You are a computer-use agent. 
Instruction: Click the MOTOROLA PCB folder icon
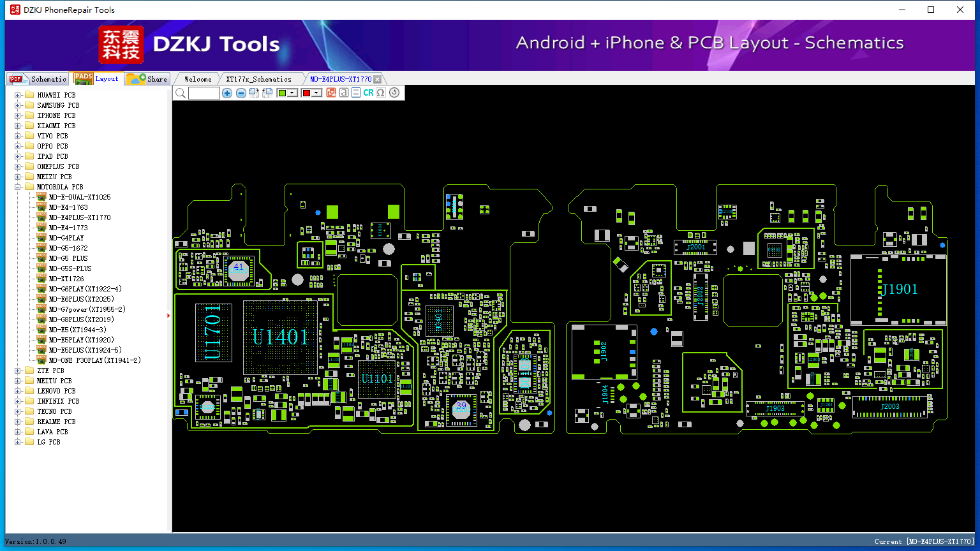point(29,187)
